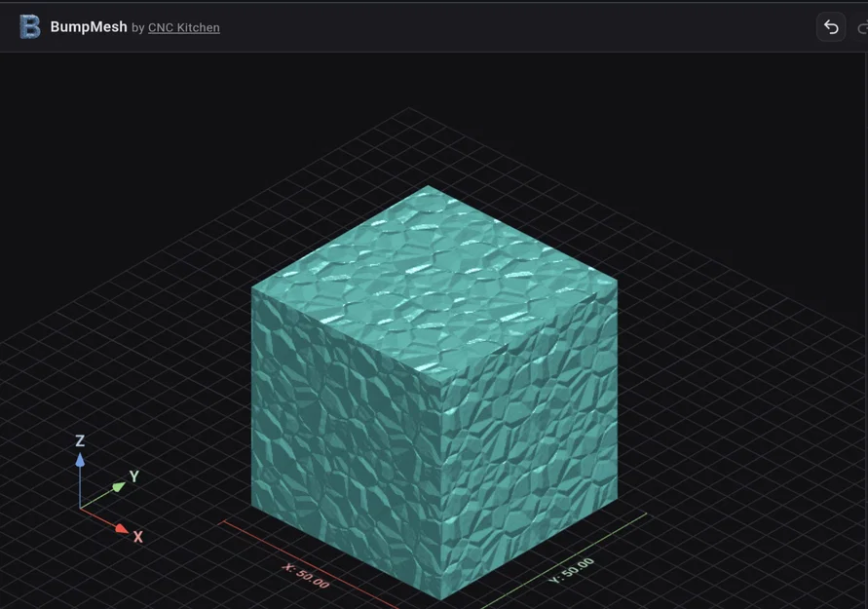Click the BumpMesh title text
868x609 pixels.
89,26
